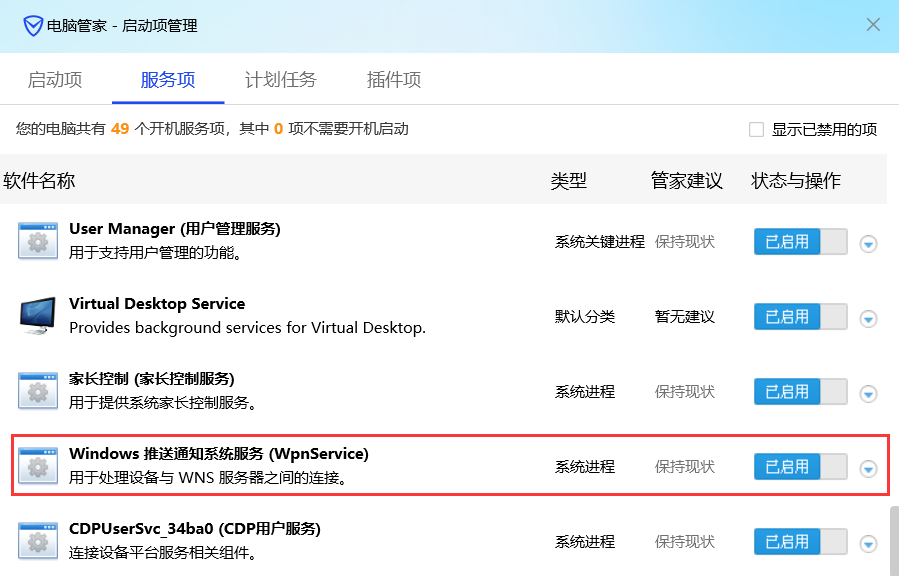Click the User Manager service icon
Screen dimensions: 899x576
[x=38, y=241]
